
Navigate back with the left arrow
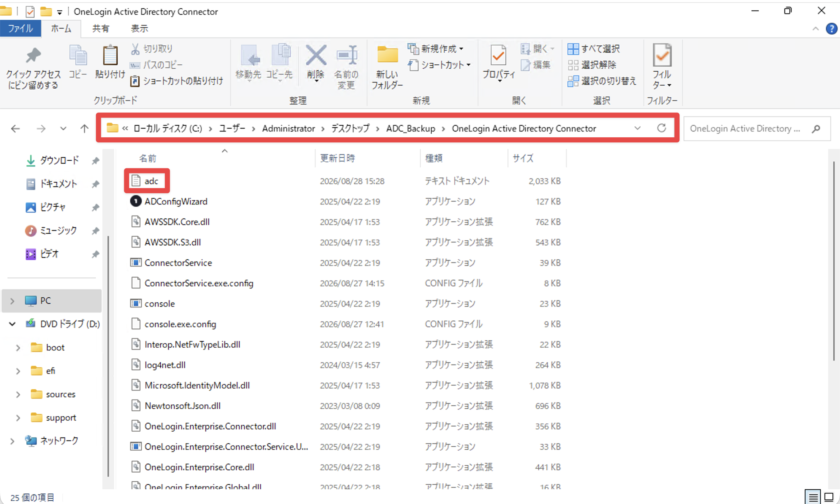pos(15,129)
